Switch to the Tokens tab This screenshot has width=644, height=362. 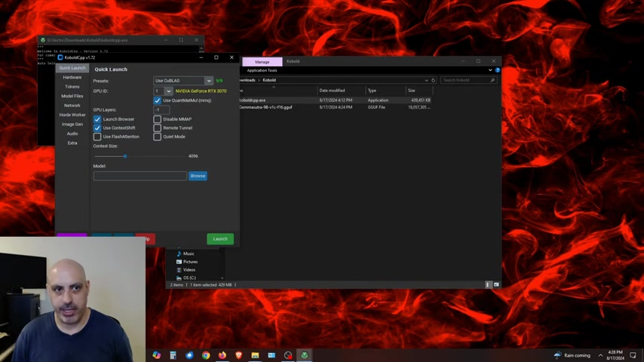(72, 87)
